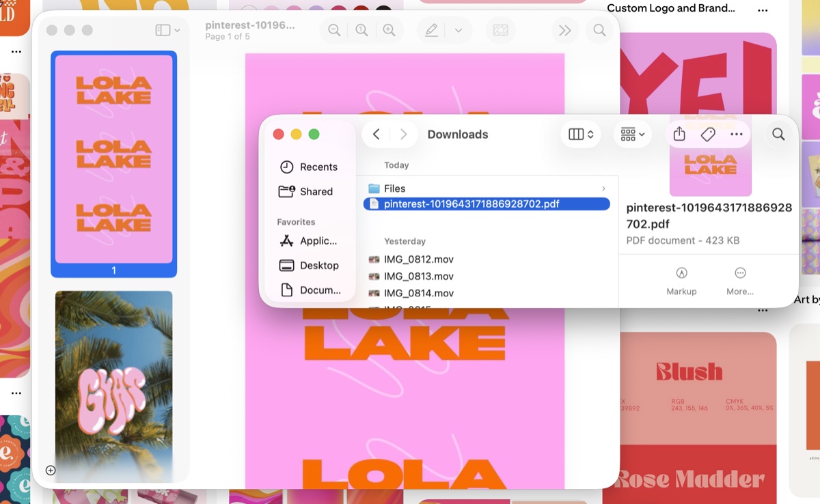Click the Markup quick action in Finder preview

pyautogui.click(x=681, y=281)
